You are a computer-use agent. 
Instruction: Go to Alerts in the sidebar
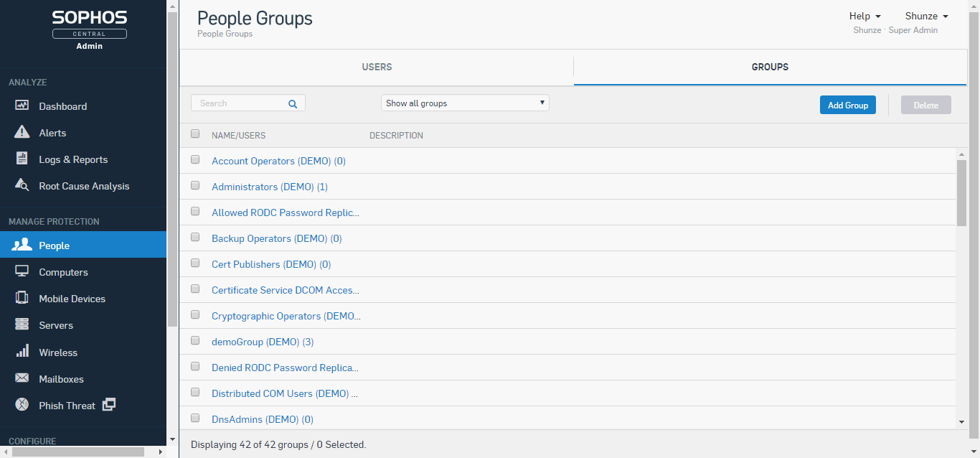point(52,133)
